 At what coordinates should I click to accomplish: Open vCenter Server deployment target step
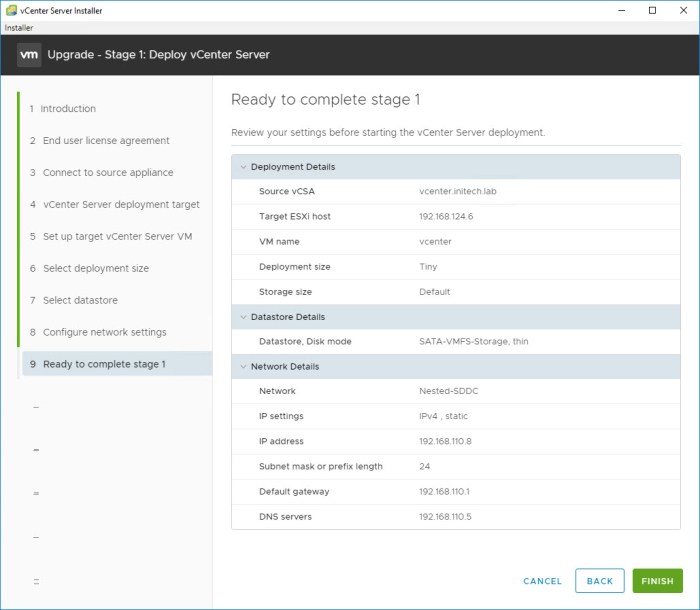click(x=120, y=205)
